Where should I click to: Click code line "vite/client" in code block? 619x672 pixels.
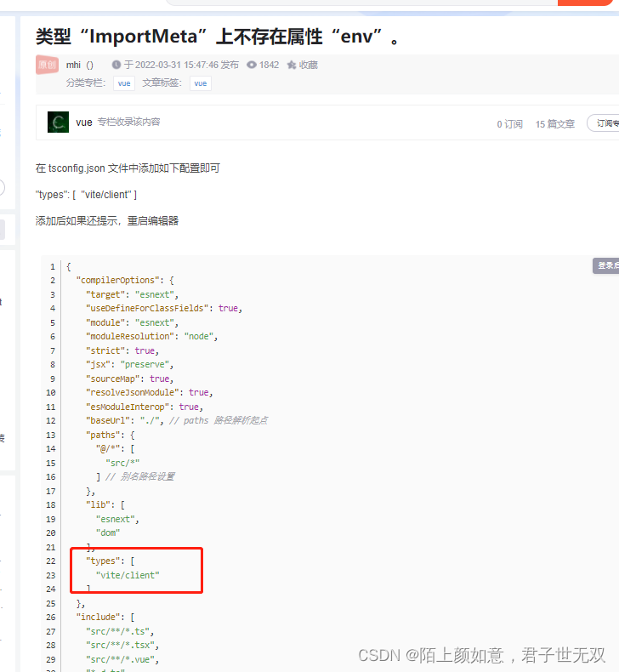point(128,575)
